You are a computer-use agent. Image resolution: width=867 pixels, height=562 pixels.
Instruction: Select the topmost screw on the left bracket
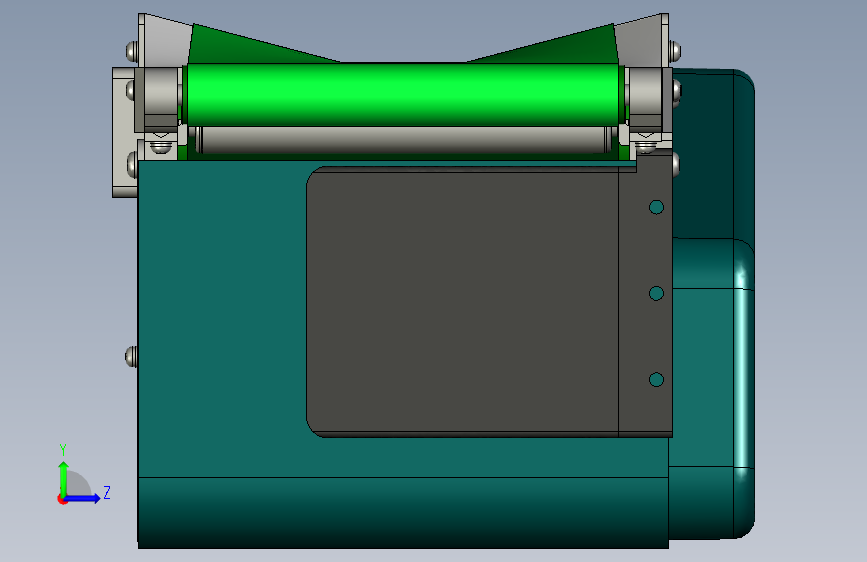tap(132, 51)
